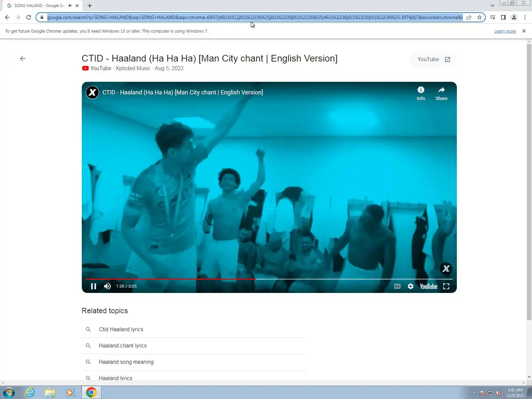
Task: Share this page using the address bar share icon
Action: click(x=469, y=17)
